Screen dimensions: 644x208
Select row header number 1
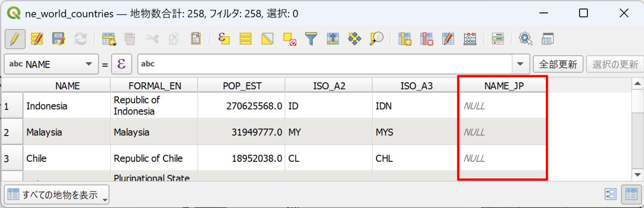[13, 106]
